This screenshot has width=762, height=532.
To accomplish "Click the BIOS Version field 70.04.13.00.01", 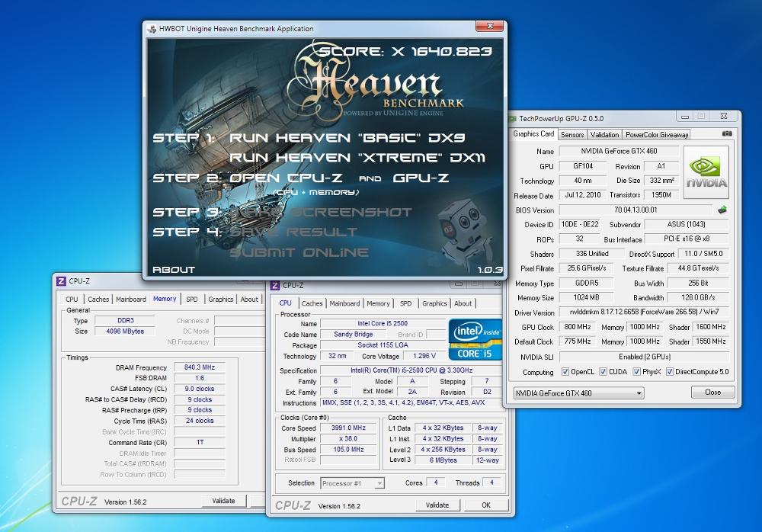I will click(636, 210).
